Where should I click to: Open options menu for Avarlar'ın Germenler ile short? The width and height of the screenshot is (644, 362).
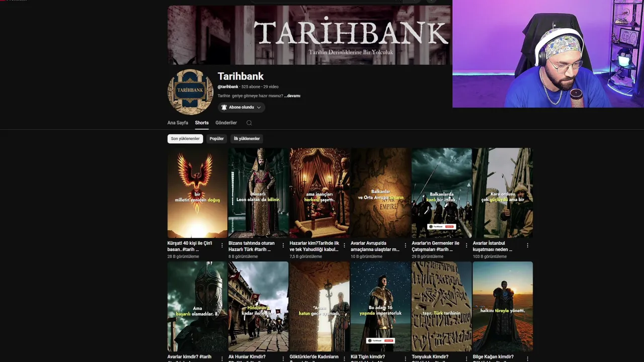[466, 245]
